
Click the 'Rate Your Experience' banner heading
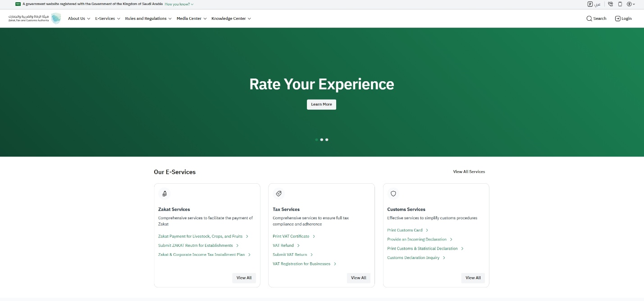tap(322, 84)
